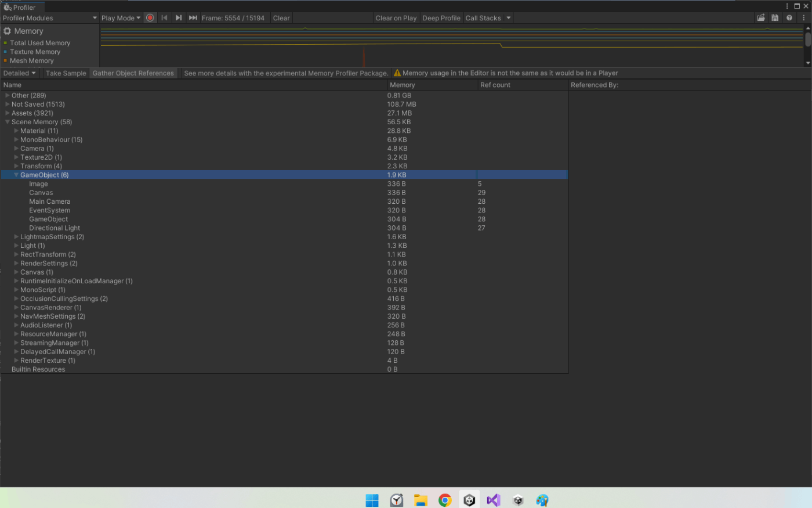Click chart scrollbar down arrow

808,63
